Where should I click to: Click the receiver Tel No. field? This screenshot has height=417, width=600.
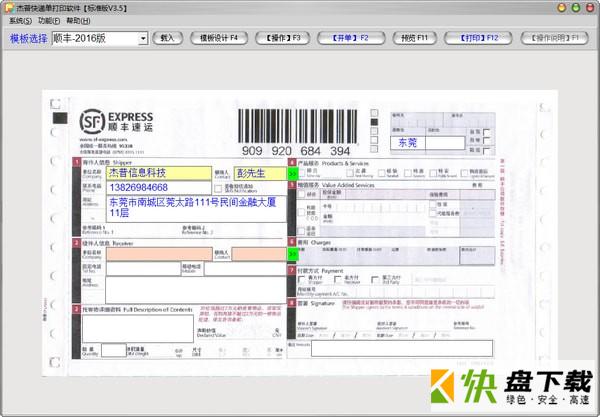(143, 269)
